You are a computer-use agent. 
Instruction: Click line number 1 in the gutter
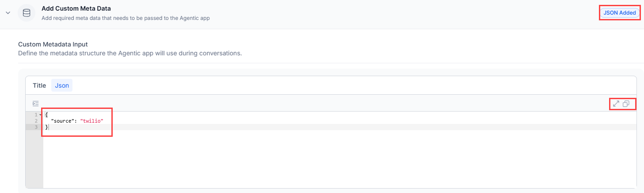[x=36, y=115]
